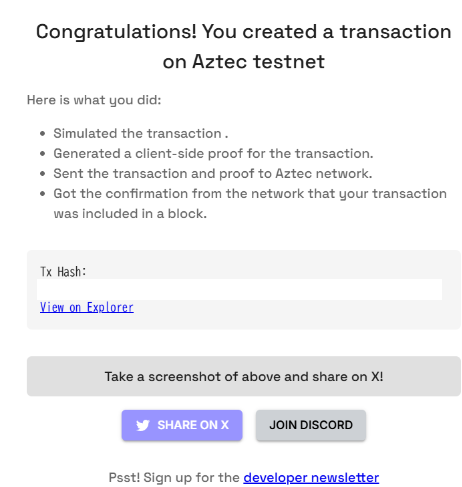Click the 'Take a screenshot of above' banner
462x487 pixels.
[x=244, y=376]
